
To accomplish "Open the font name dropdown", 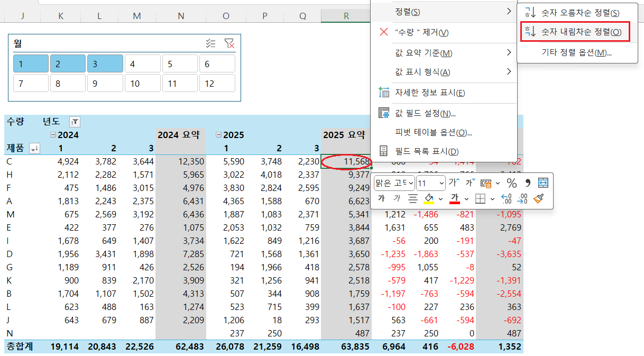I will pos(410,184).
